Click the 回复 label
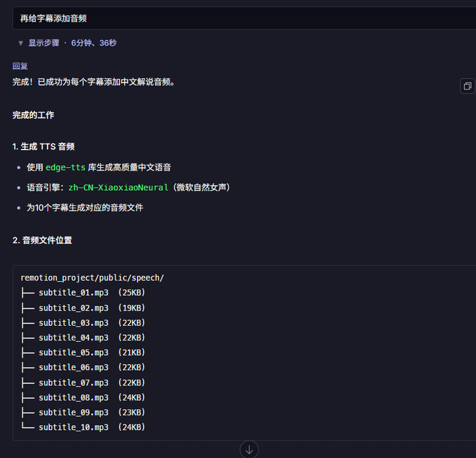The image size is (476, 458). (20, 66)
